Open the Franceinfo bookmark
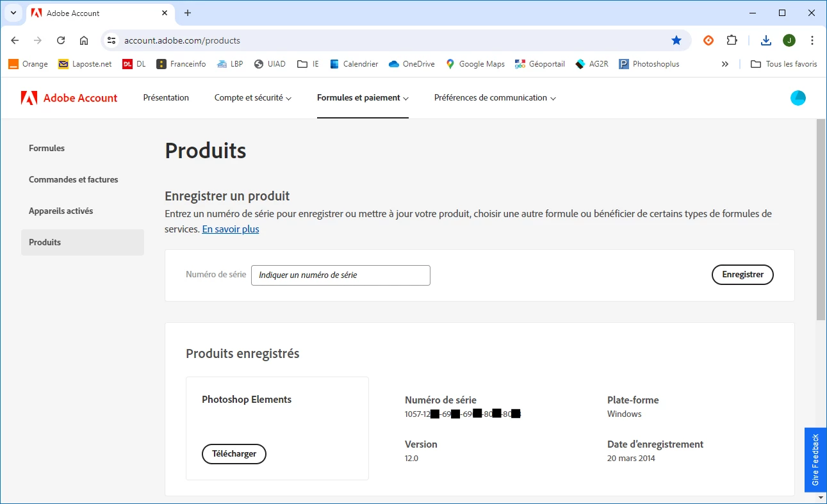 coord(181,64)
